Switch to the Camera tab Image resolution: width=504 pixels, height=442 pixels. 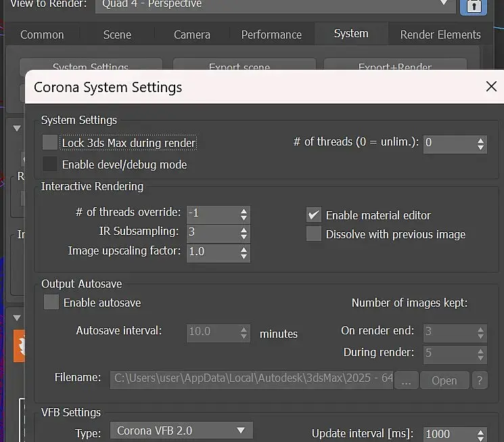tap(191, 35)
